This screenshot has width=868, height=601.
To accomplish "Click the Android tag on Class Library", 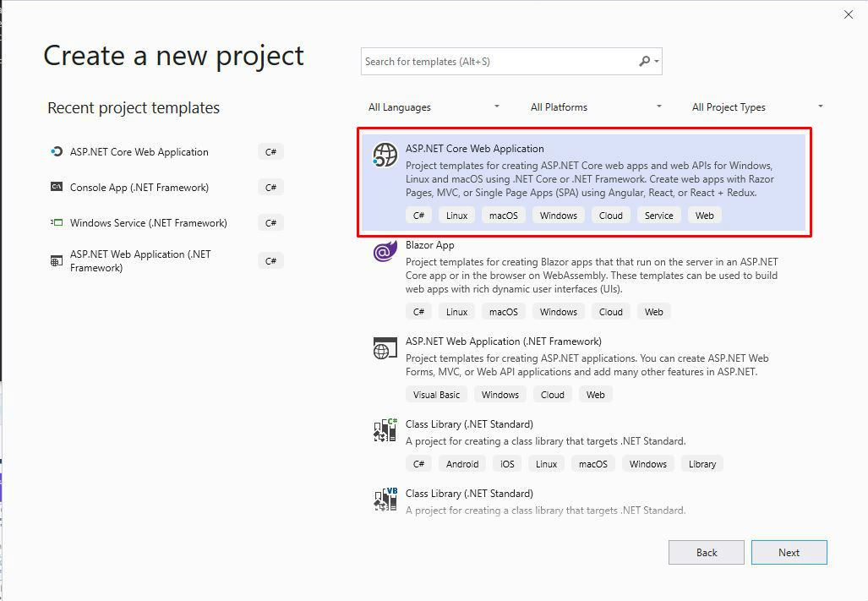I will (462, 464).
